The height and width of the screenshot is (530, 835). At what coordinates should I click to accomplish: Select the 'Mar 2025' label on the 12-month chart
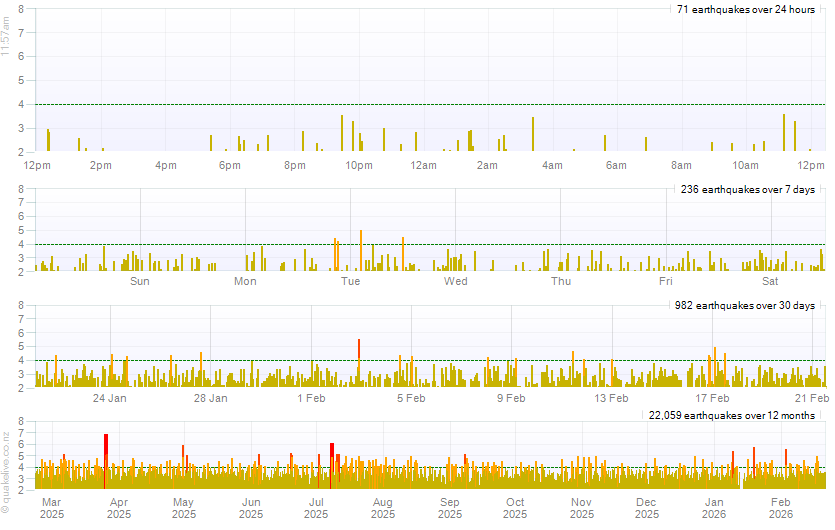[52, 508]
